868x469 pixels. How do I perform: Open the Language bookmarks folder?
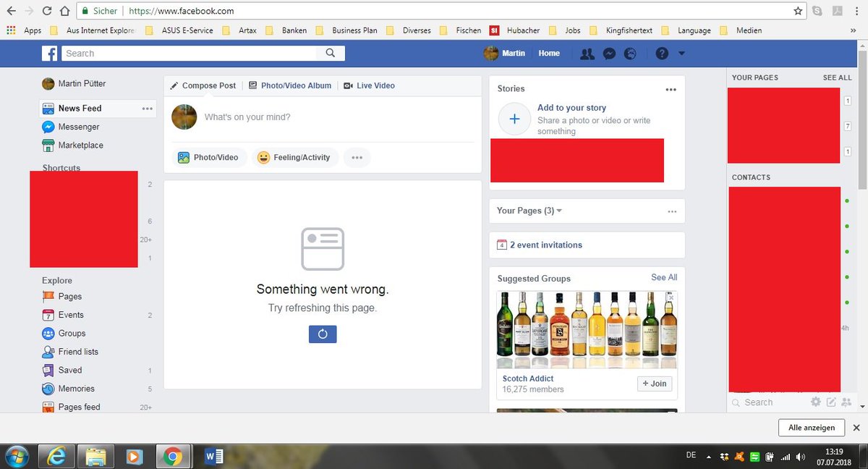pos(686,31)
